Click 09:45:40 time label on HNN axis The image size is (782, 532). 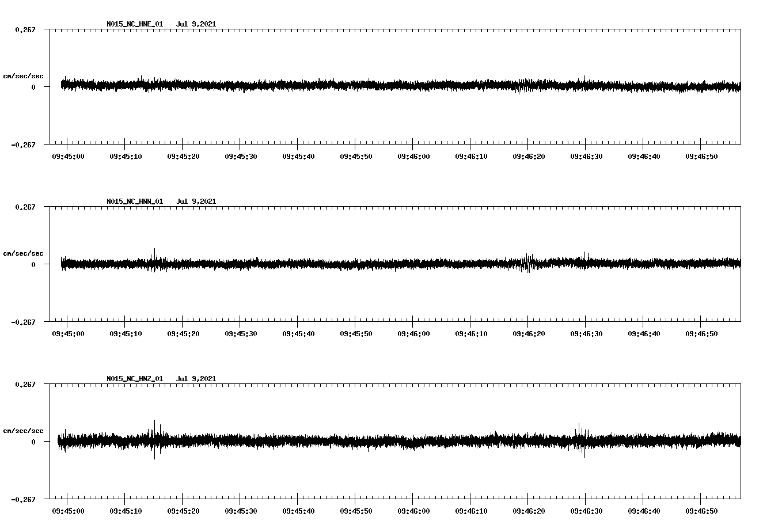point(298,333)
